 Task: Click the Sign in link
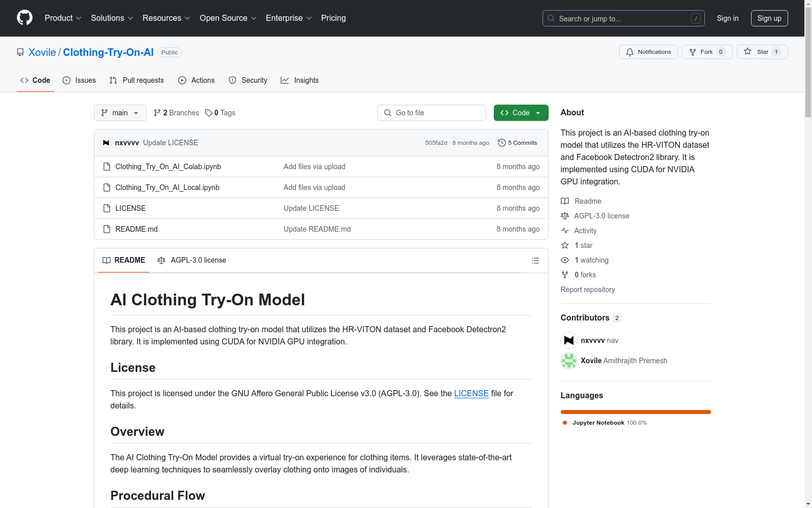(x=728, y=18)
